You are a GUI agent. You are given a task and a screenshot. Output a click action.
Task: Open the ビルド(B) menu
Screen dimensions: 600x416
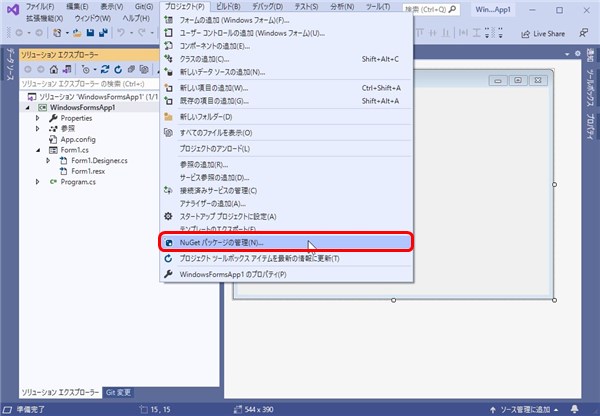(228, 7)
